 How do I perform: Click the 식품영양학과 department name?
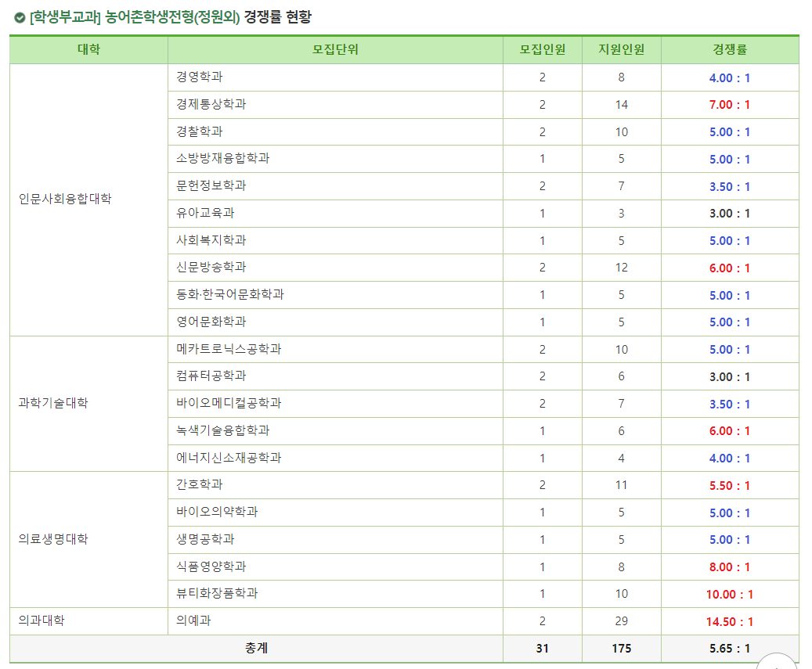pyautogui.click(x=211, y=566)
